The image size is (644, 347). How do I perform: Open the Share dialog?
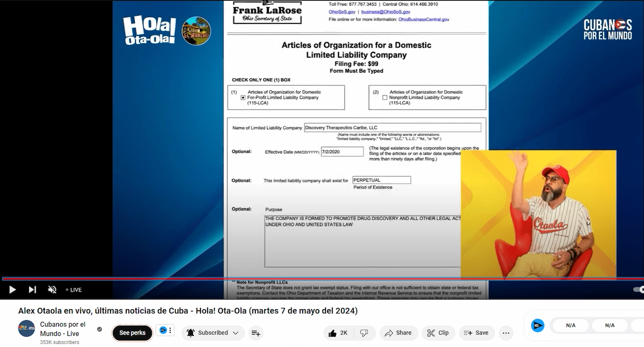coord(398,333)
